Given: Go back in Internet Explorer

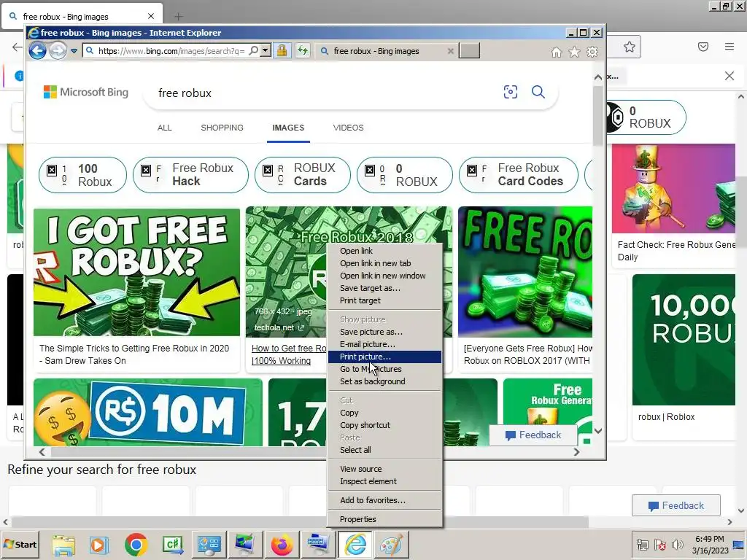Looking at the screenshot, I should coord(38,50).
